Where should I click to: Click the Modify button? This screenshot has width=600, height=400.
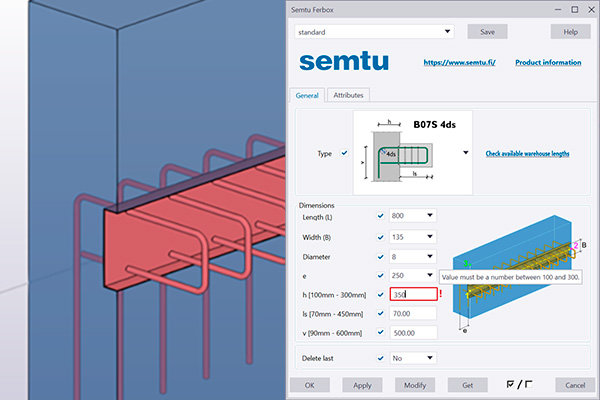click(415, 385)
